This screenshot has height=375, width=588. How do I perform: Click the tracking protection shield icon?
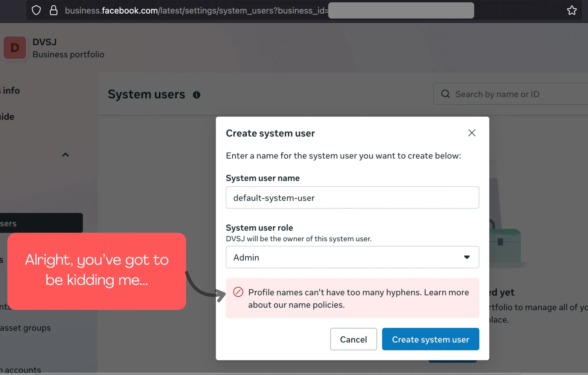36,11
